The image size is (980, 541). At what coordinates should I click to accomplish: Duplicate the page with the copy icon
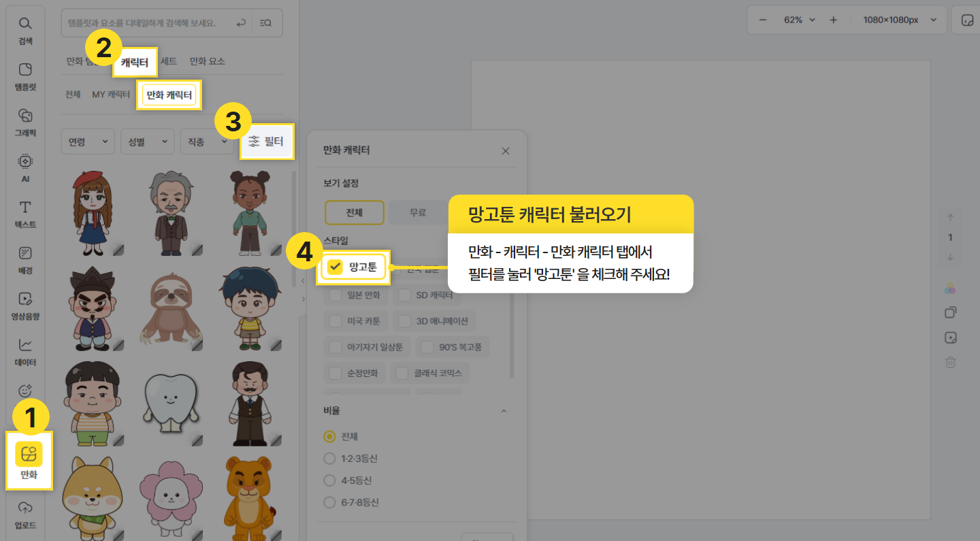tap(951, 313)
